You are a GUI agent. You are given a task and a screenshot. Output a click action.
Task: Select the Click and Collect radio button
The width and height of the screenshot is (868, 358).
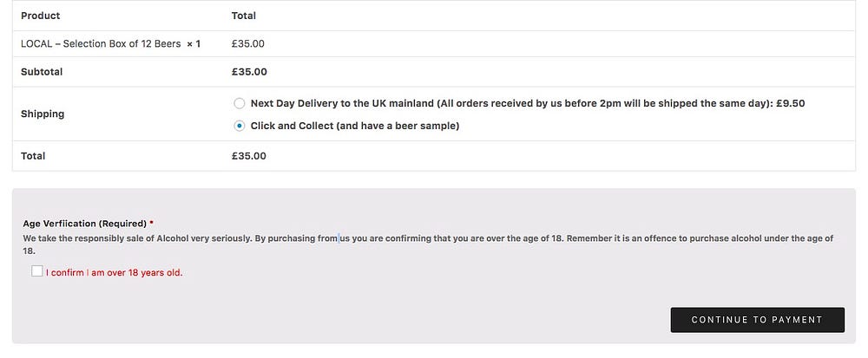click(x=239, y=126)
